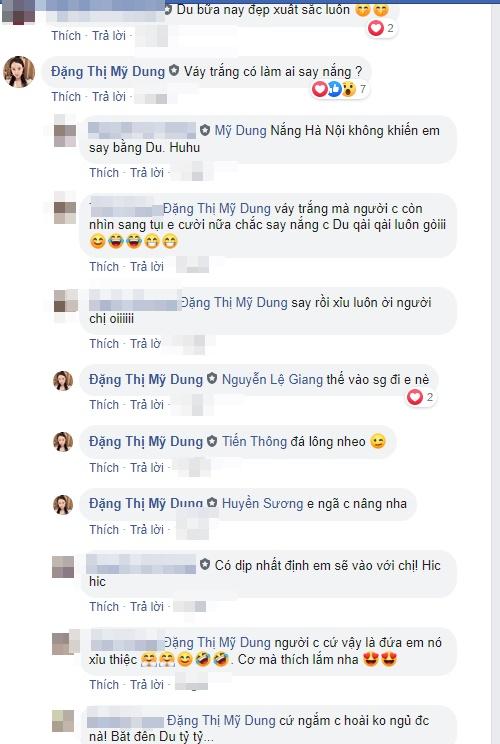Open tagged name Tiến Thông
Viewport: 500px width, 744px height.
[255, 442]
